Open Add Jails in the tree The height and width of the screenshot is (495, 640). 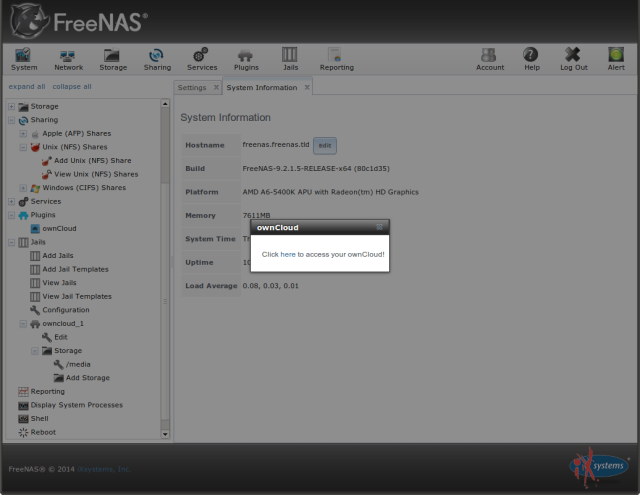coord(58,255)
